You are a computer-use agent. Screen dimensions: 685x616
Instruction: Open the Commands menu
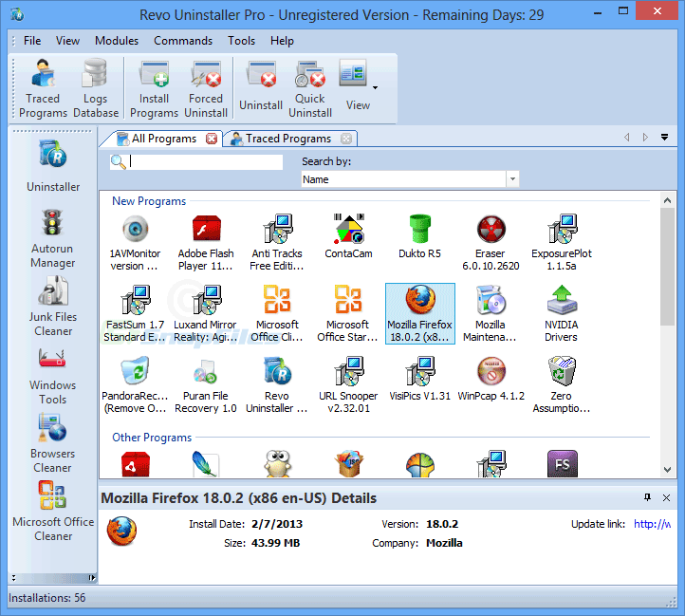[x=183, y=41]
